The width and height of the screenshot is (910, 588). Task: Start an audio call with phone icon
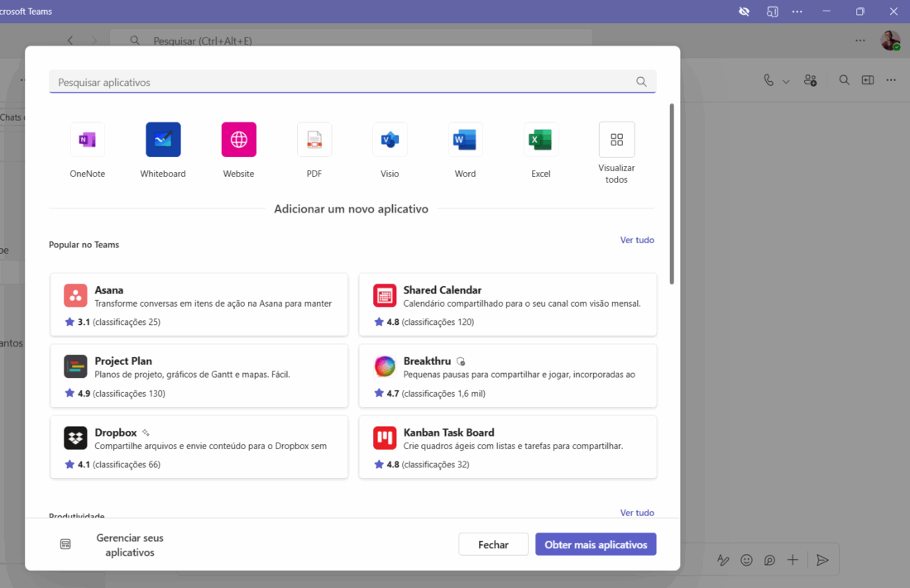pos(769,80)
